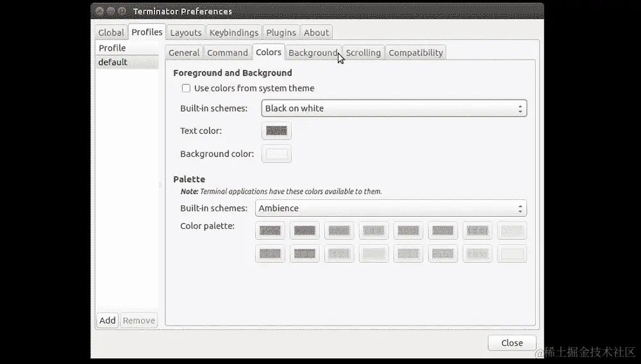
Task: Open seventh swatch in top palette row
Action: [x=477, y=231]
